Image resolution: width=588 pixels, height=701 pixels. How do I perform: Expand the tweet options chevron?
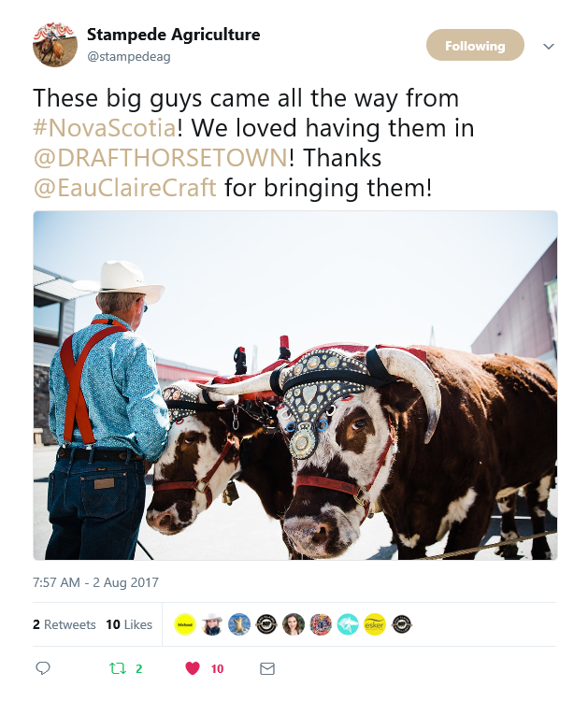[549, 47]
